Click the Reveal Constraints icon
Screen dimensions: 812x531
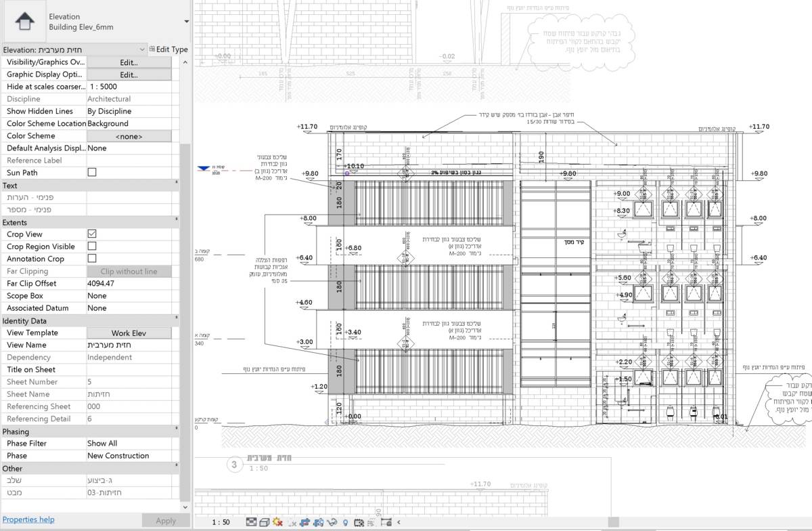386,522
